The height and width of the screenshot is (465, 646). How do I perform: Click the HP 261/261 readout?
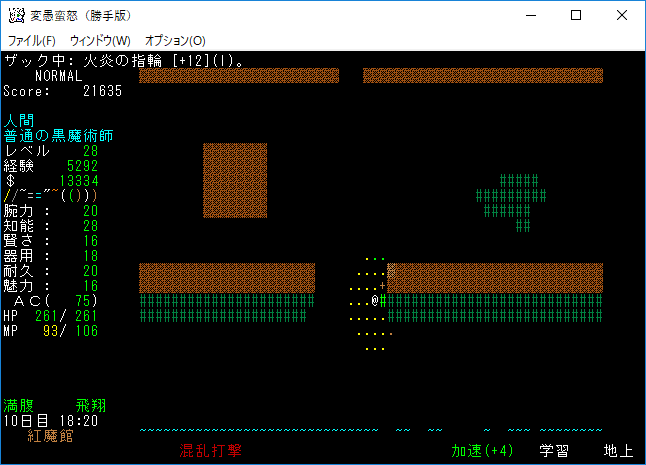click(x=51, y=316)
